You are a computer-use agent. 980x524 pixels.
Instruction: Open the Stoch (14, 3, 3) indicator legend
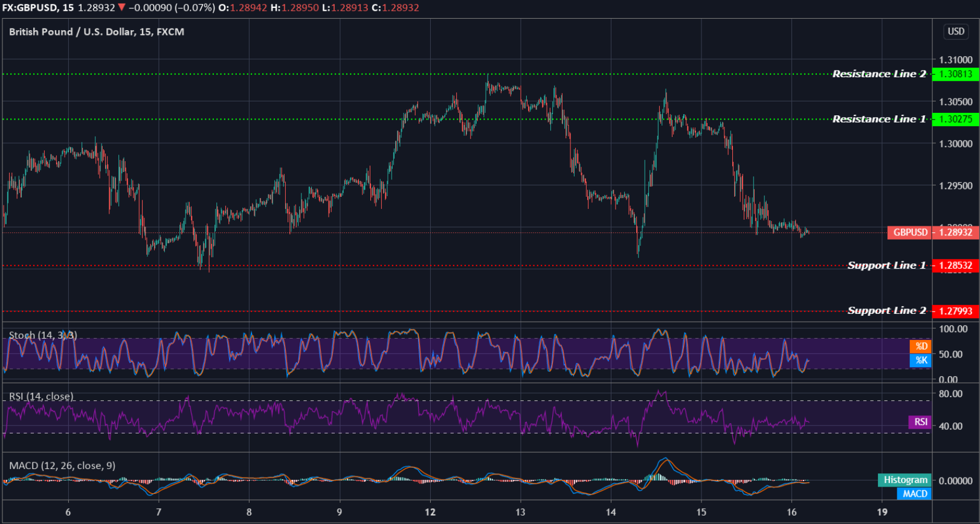43,335
